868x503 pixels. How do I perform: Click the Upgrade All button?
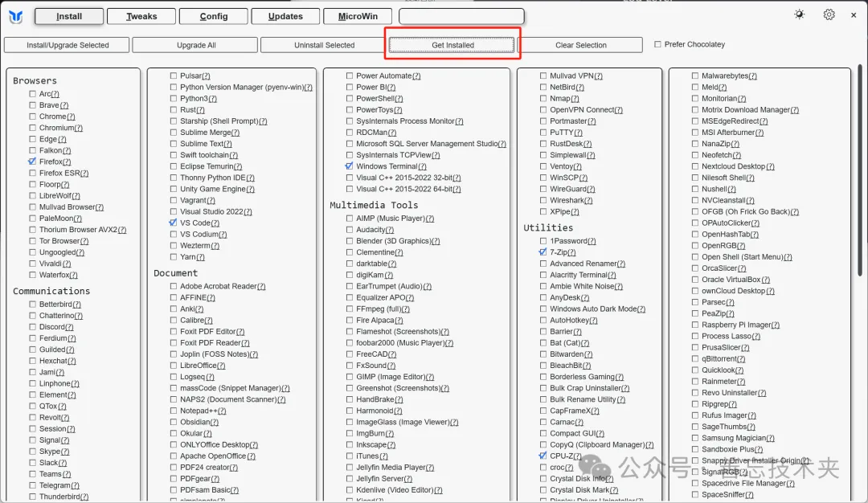pyautogui.click(x=195, y=45)
